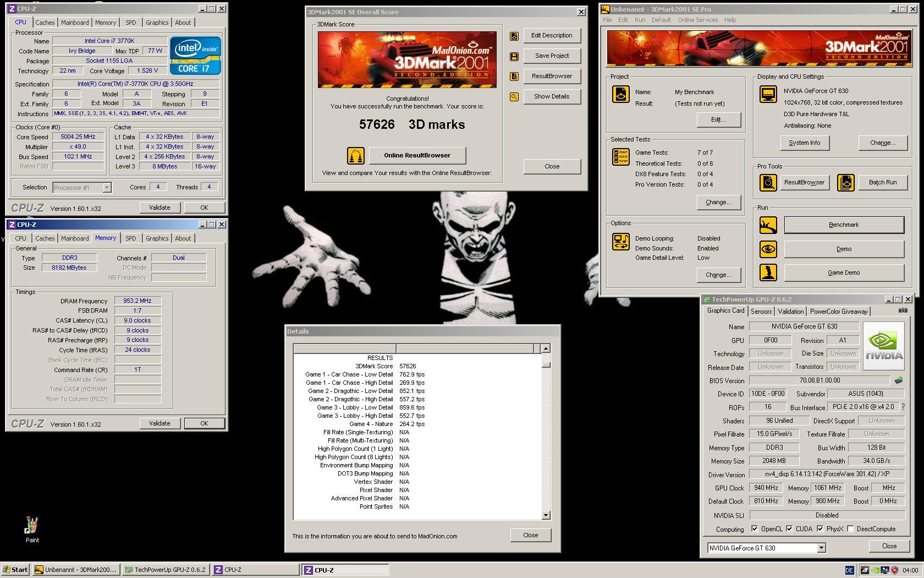Click the Online ResultBrowser button

pos(417,155)
